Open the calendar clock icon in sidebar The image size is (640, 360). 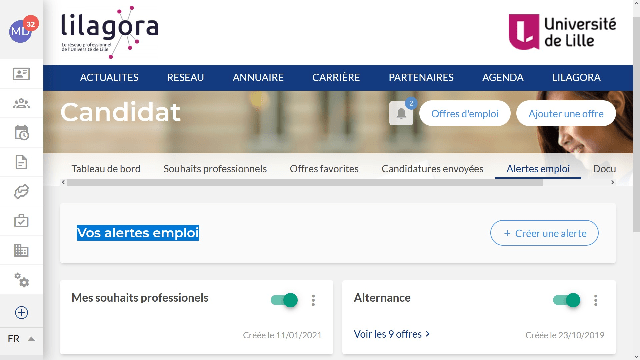click(x=21, y=133)
